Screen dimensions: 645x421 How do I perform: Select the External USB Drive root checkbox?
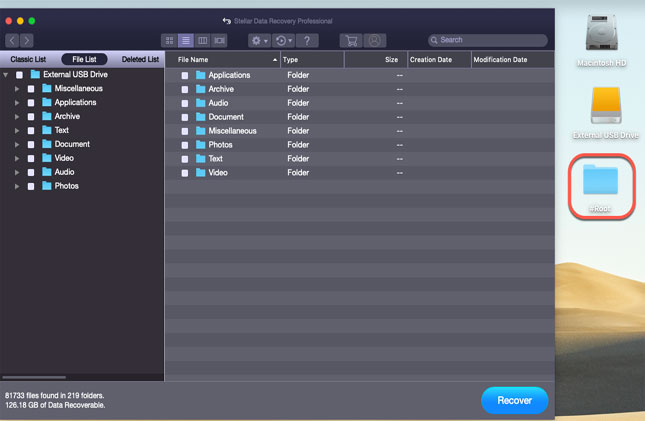(19, 74)
